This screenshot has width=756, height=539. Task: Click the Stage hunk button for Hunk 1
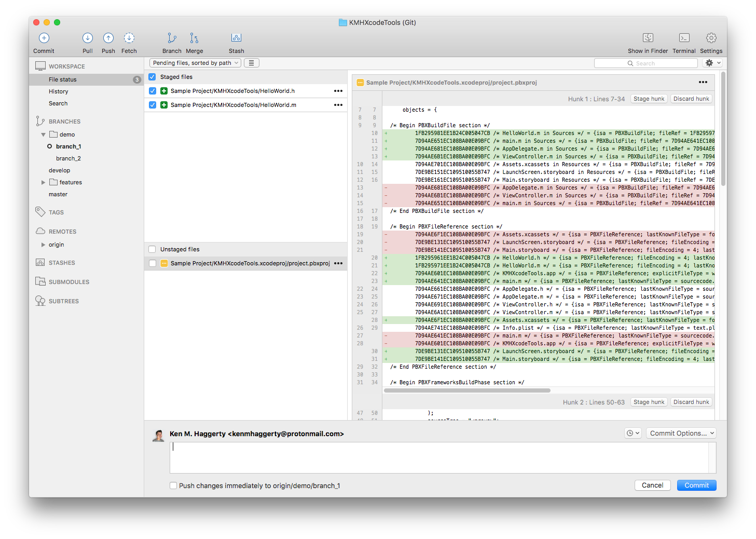649,99
